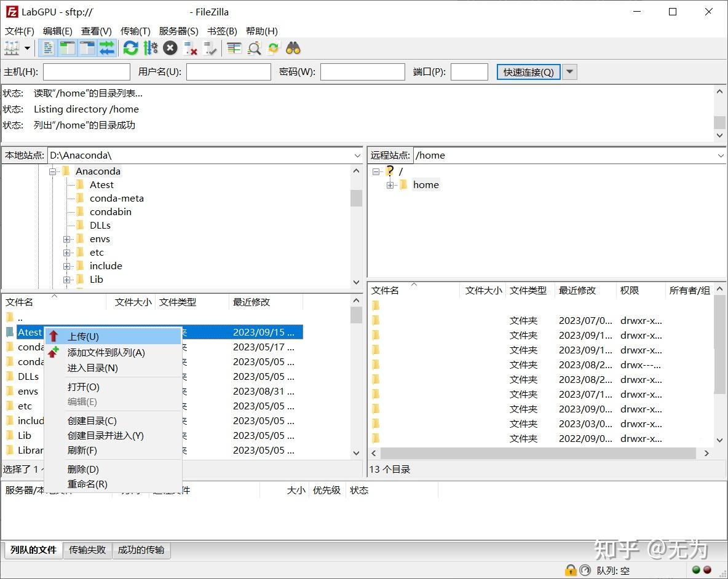The width and height of the screenshot is (728, 579).
Task: Click the red activity indicator light
Action: (707, 570)
